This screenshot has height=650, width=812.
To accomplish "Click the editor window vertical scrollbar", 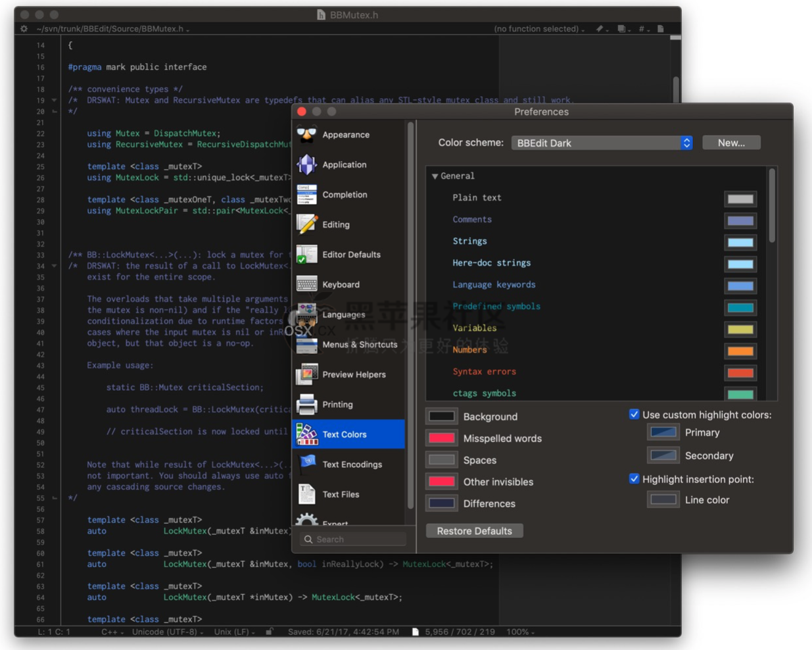I will [676, 90].
